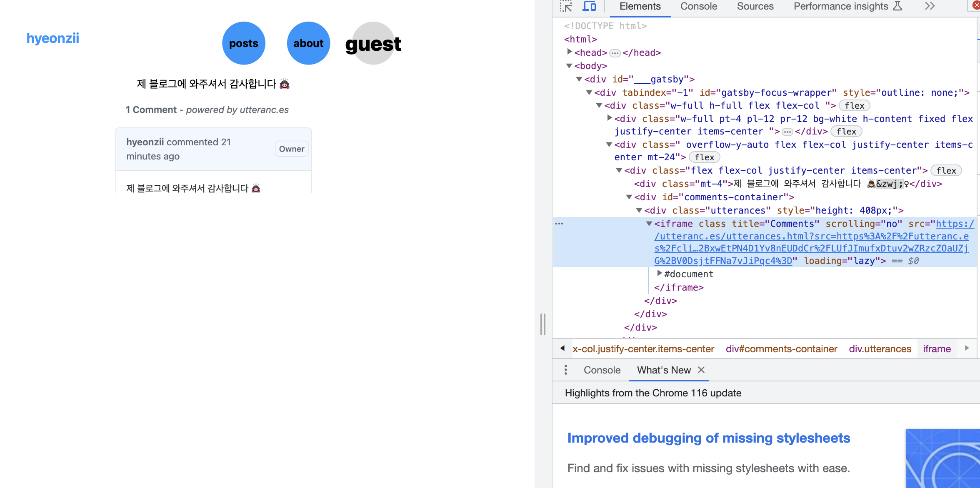Switch to the Elements tab
The image size is (980, 488).
tap(640, 6)
